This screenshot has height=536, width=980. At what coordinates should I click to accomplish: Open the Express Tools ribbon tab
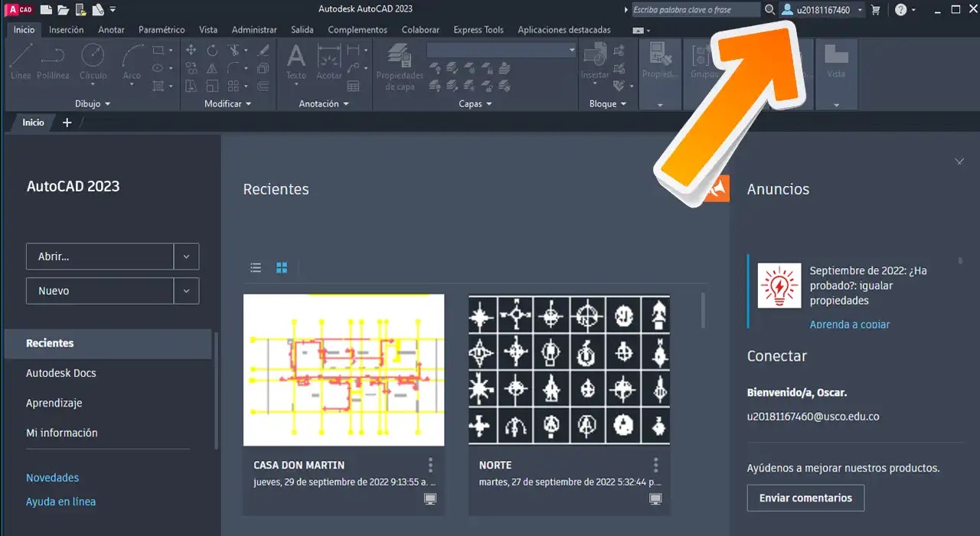(479, 30)
